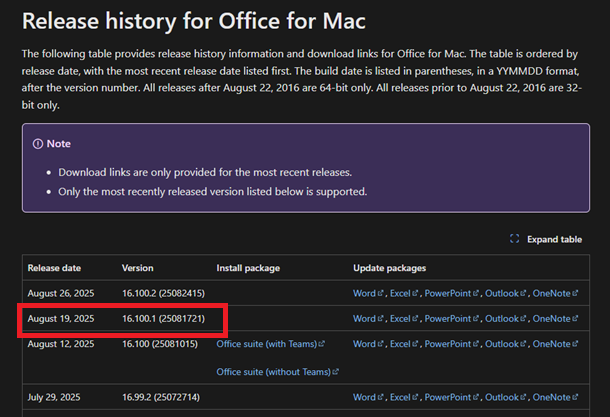Click the Install package column header

pos(248,268)
